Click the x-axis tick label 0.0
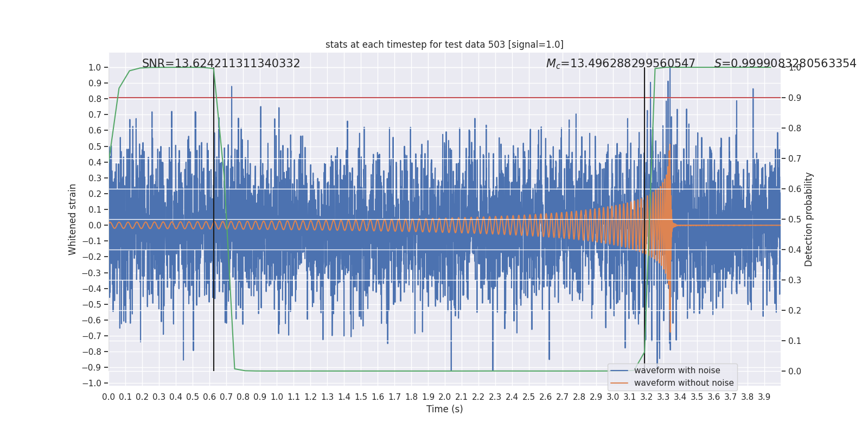The width and height of the screenshot is (868, 434). [x=108, y=397]
